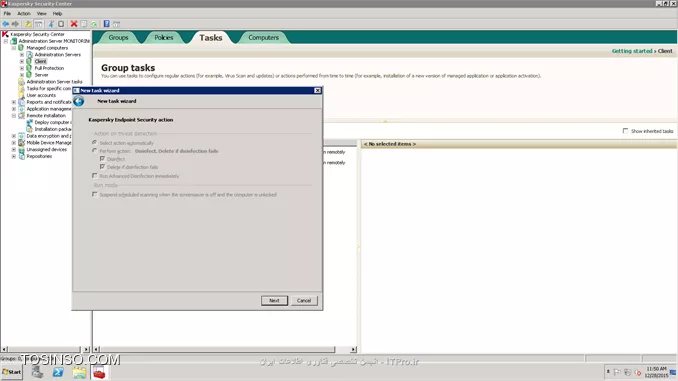Click the Tasks tab

(211, 38)
